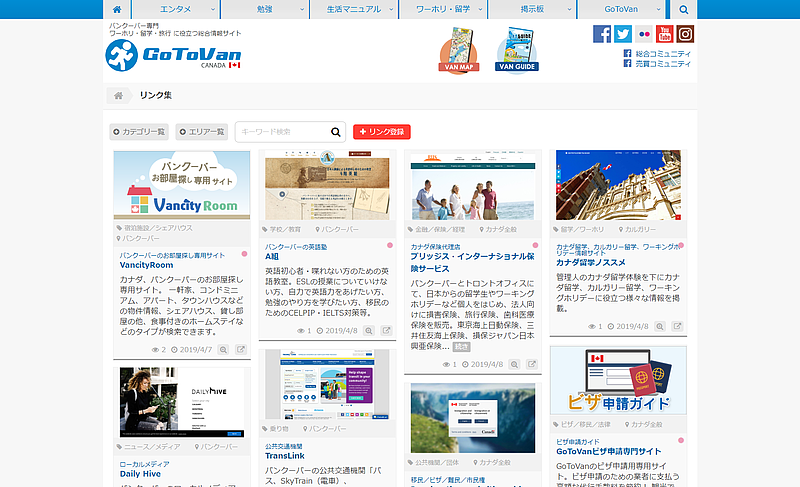
Task: Focus the キーワード検索 input field
Action: (x=283, y=132)
